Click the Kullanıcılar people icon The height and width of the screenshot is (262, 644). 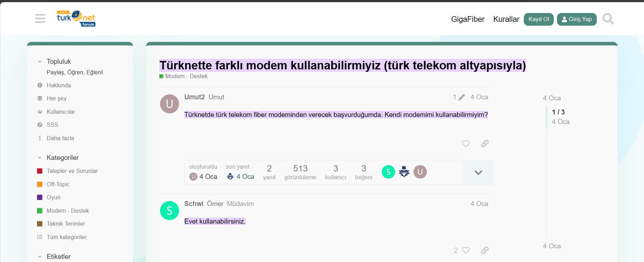40,112
